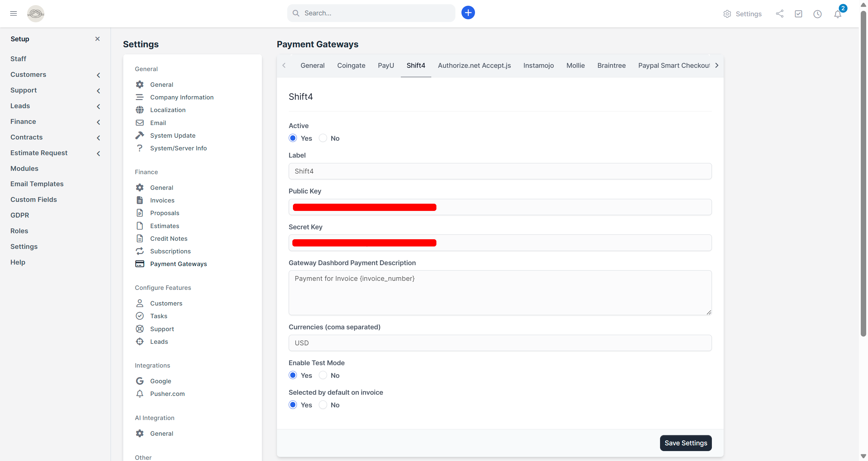Set Selected by default on invoice to No
The image size is (868, 461).
pos(323,405)
